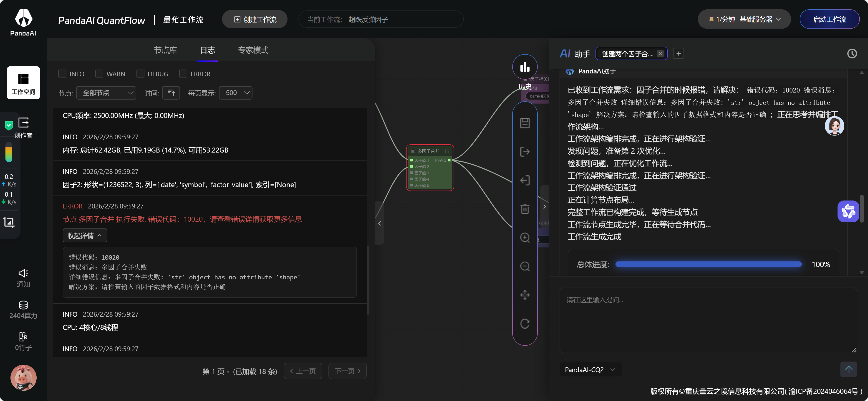
Task: Add a new AI assistant conversation tab
Action: click(x=678, y=53)
